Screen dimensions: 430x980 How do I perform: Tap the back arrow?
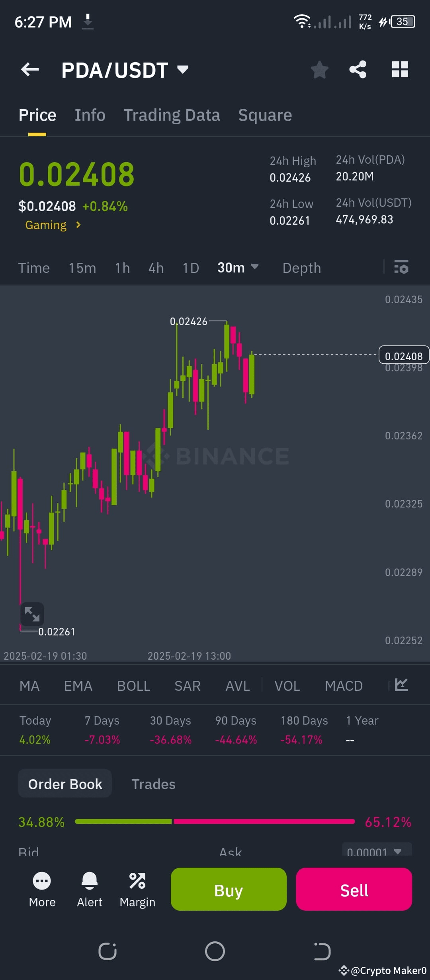click(x=29, y=69)
